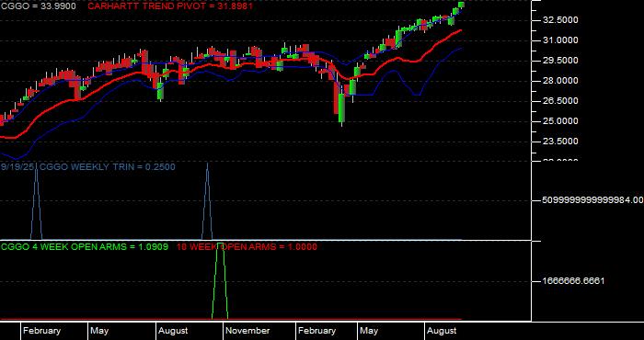Click the 1666666.6661 ARMS axis value
644x340 pixels.
click(x=573, y=281)
